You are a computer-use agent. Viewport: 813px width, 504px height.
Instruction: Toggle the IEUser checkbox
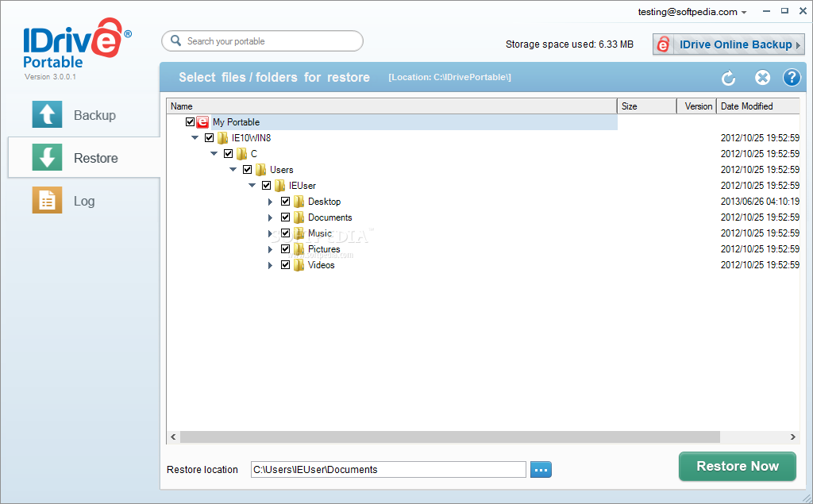[x=267, y=185]
